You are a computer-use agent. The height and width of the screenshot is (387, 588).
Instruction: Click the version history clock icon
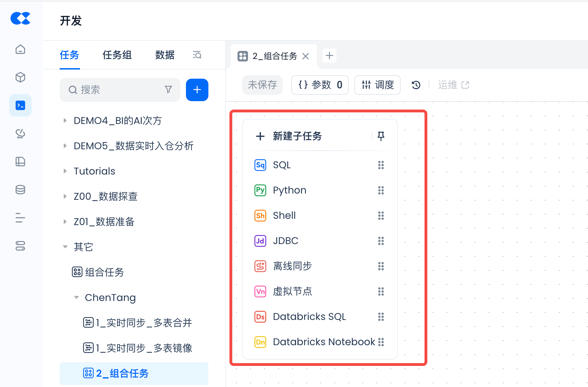click(x=416, y=85)
